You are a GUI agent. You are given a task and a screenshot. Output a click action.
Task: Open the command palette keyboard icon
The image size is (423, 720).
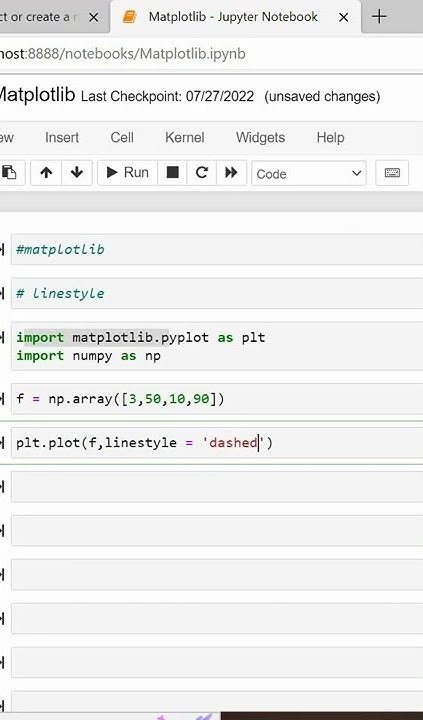(392, 173)
